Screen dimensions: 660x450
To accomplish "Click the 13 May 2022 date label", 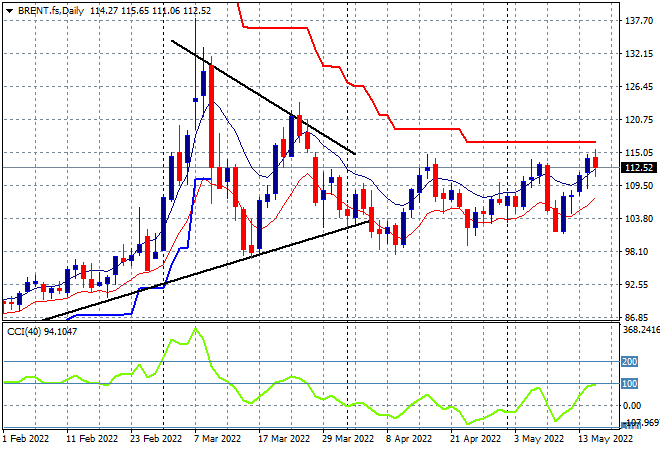I will [x=605, y=439].
